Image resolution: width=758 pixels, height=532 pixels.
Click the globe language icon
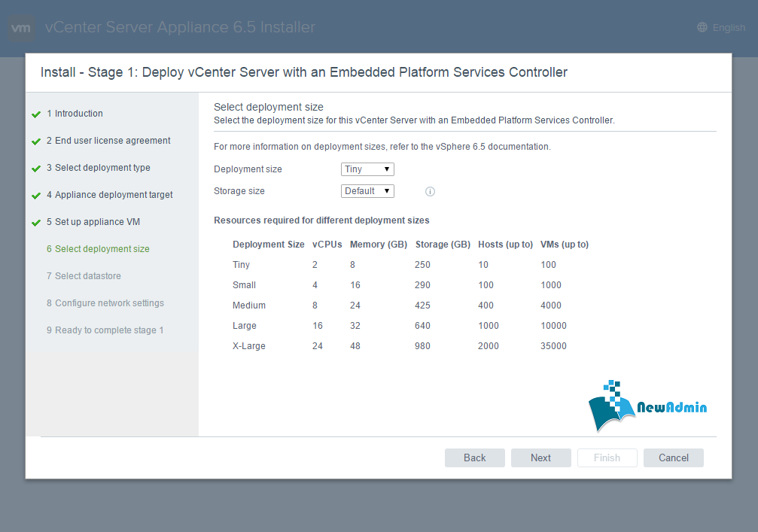click(702, 28)
